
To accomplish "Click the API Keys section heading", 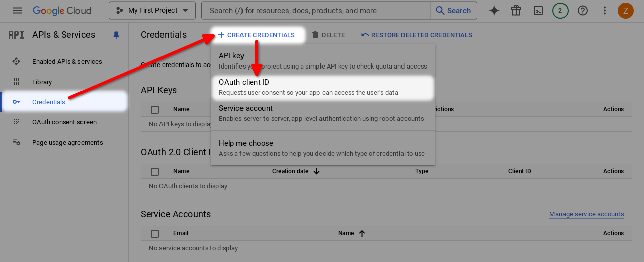I will tap(158, 90).
